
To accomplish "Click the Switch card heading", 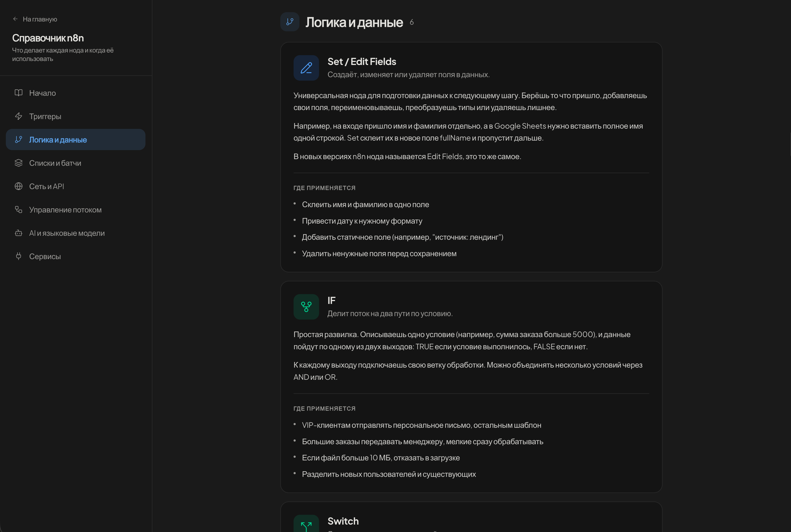I will (x=343, y=521).
